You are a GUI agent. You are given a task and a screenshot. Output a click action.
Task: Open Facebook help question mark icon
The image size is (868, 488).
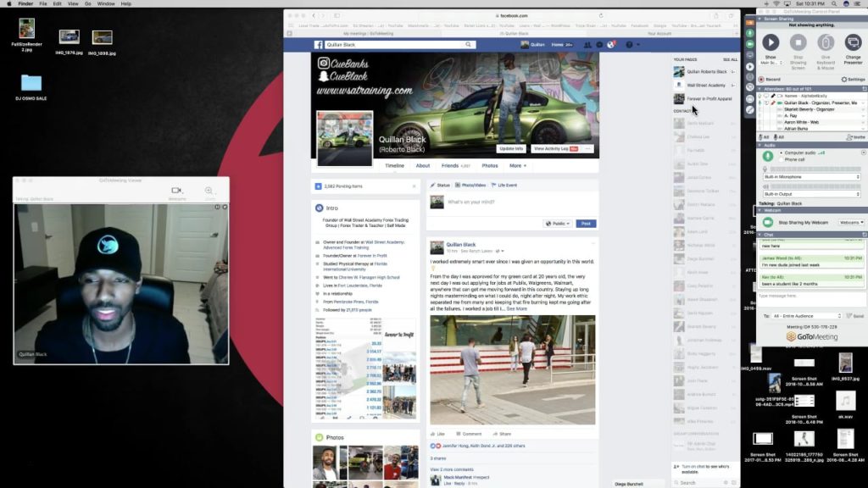(630, 45)
